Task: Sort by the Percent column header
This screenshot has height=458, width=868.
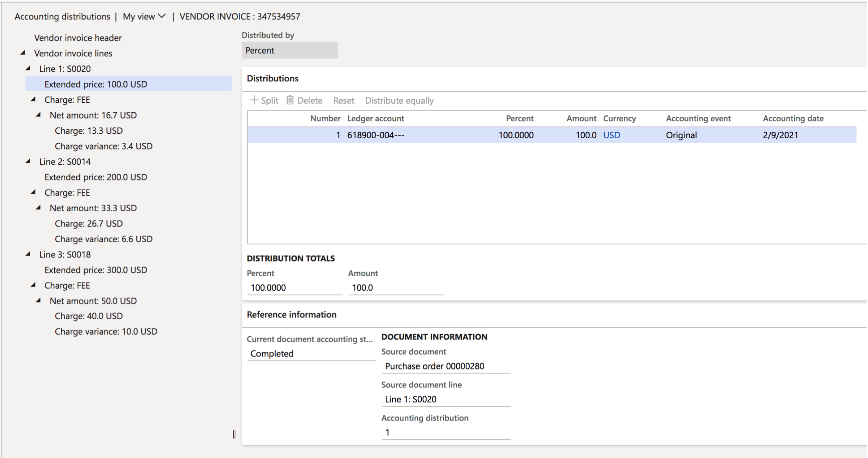Action: [x=519, y=119]
